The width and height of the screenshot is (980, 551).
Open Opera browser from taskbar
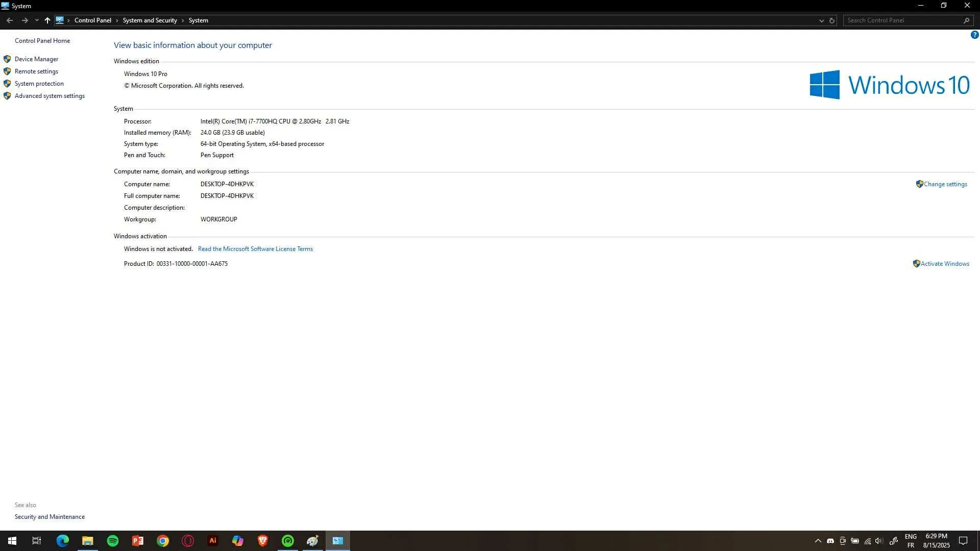[x=187, y=541]
